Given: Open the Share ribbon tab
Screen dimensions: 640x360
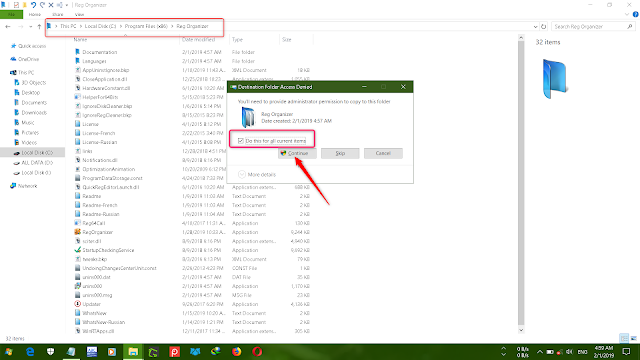Looking at the screenshot, I should coord(58,15).
